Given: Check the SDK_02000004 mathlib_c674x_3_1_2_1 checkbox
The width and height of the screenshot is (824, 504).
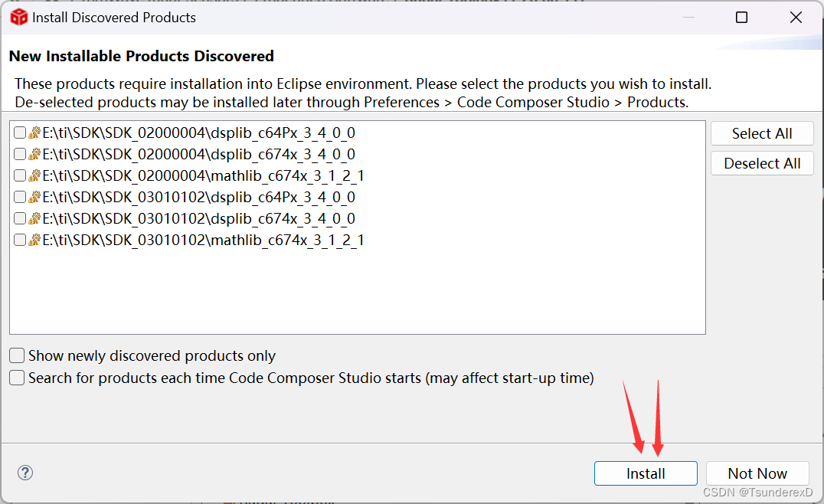Looking at the screenshot, I should [x=20, y=175].
